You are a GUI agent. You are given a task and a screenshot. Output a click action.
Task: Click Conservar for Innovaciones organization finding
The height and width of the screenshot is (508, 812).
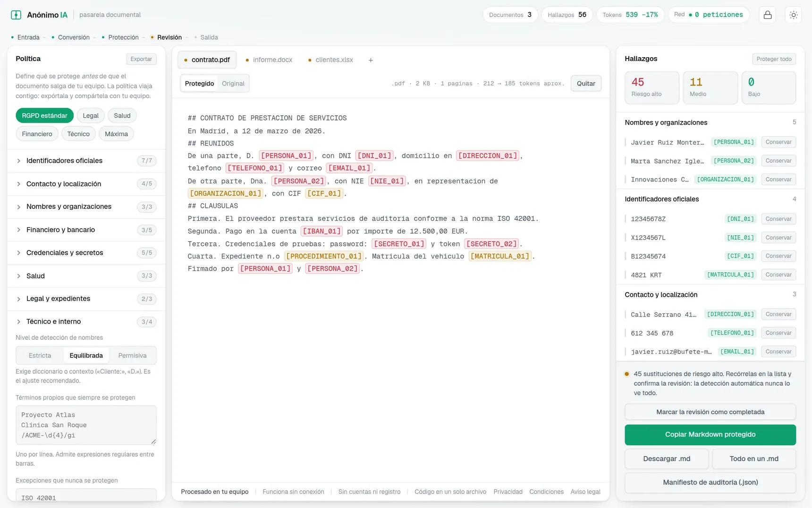(x=778, y=180)
